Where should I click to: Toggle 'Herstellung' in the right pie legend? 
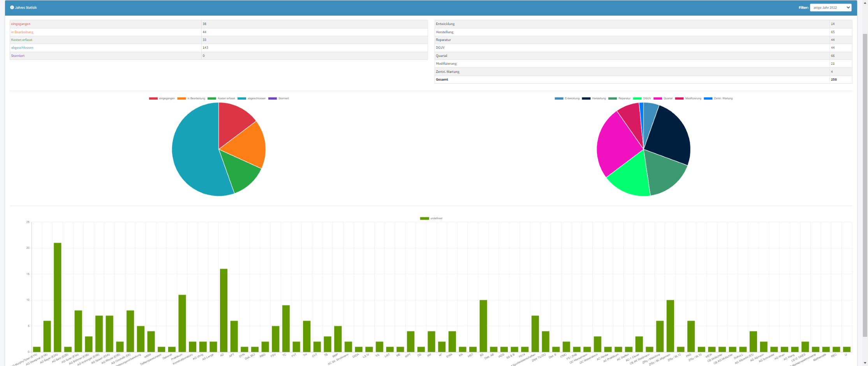pos(594,99)
